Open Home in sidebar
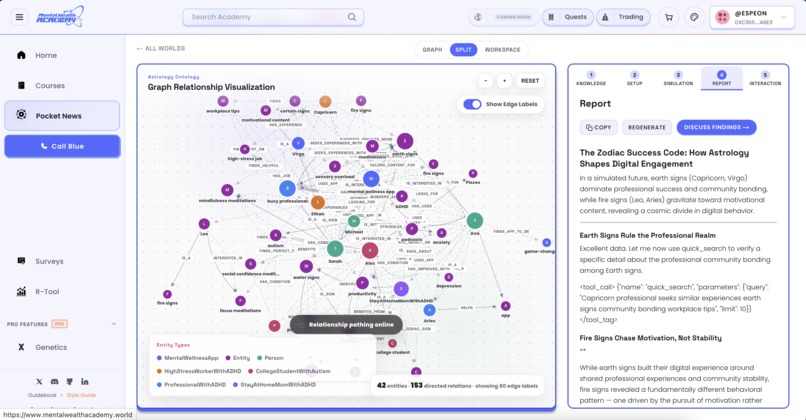Screen dimensions: 806x420 pyautogui.click(x=62, y=55)
